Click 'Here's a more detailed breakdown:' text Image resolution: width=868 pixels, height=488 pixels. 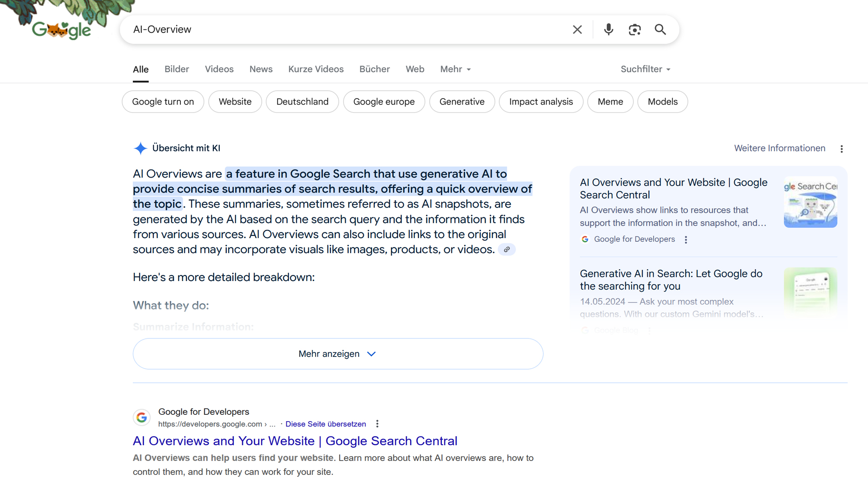(224, 277)
